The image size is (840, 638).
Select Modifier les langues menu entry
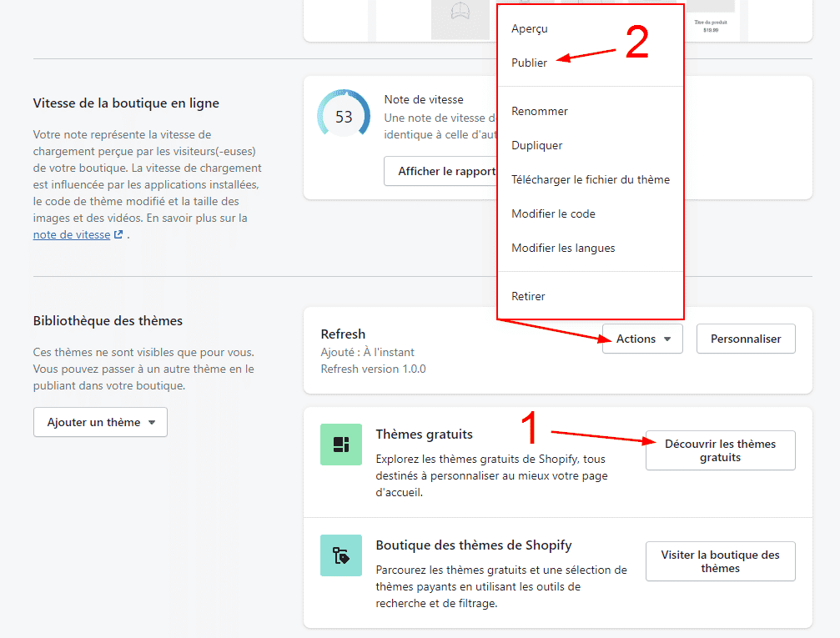click(x=563, y=248)
